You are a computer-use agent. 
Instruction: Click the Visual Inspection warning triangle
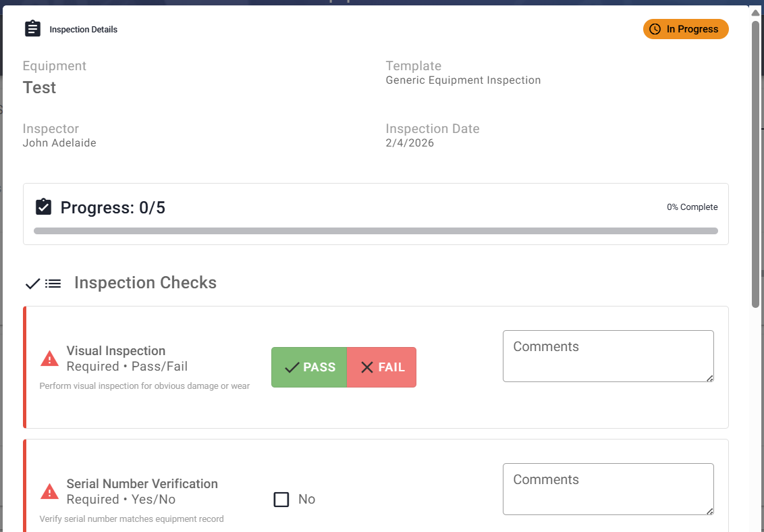[x=49, y=358]
